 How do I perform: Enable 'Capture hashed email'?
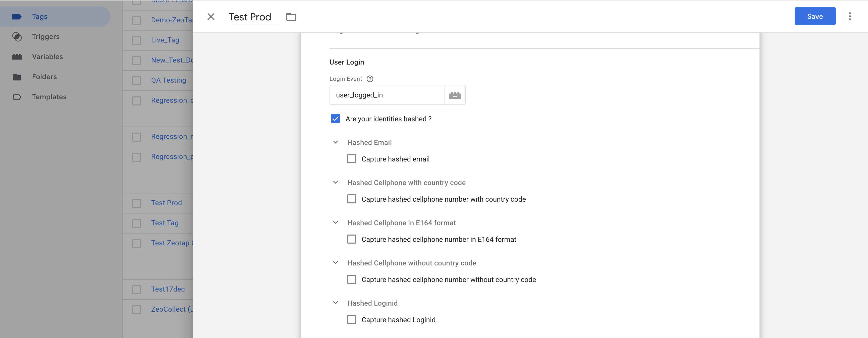point(351,158)
